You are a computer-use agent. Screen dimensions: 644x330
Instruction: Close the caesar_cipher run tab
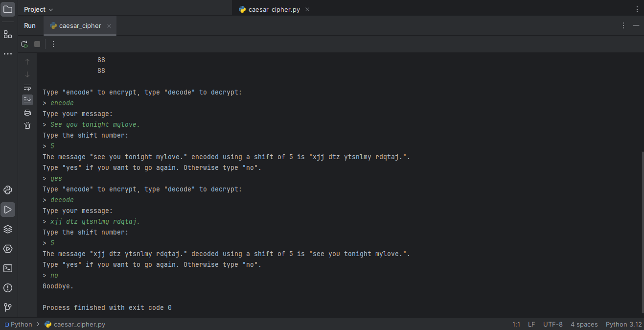(109, 26)
